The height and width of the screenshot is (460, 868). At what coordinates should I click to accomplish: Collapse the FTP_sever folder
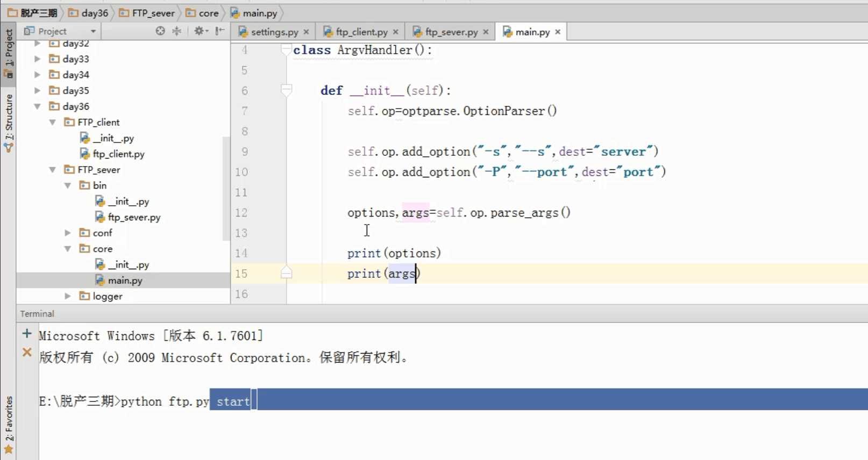tap(52, 169)
